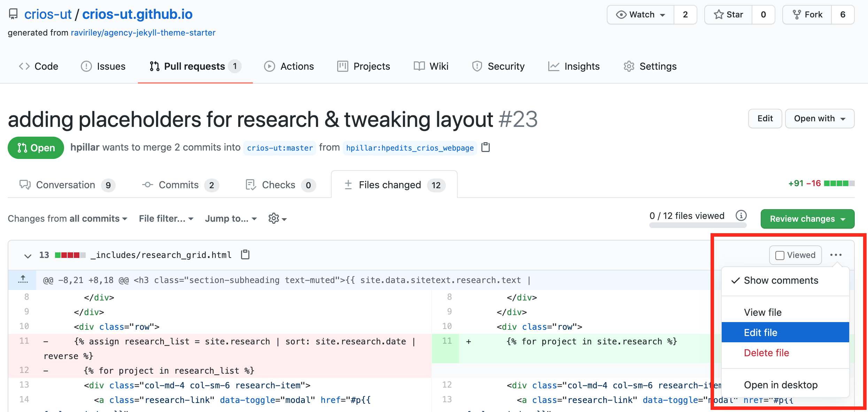Open diff settings gear dropdown

tap(277, 219)
